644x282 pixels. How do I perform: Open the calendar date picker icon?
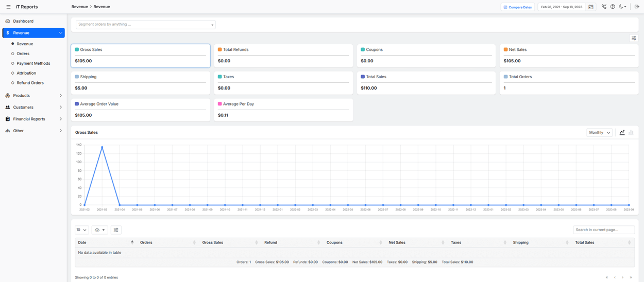591,7
